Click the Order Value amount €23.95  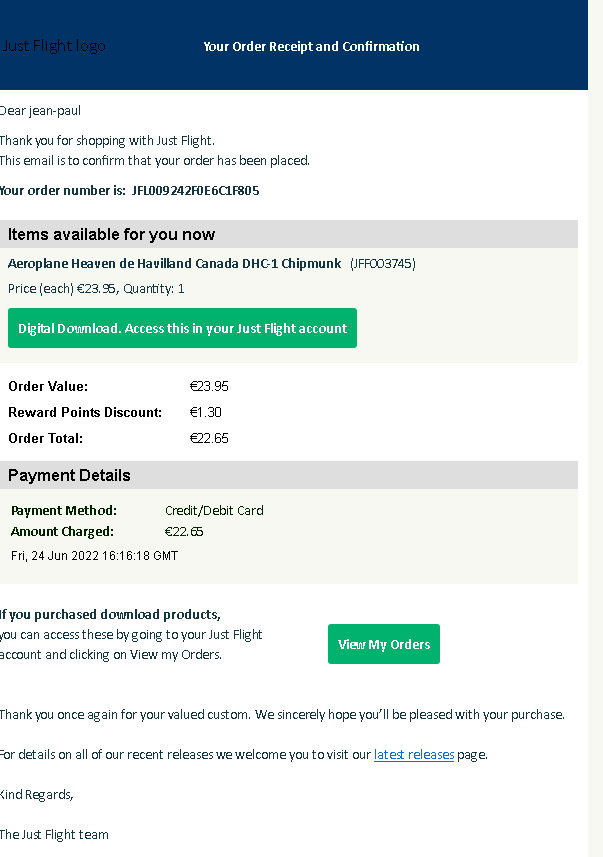[209, 386]
